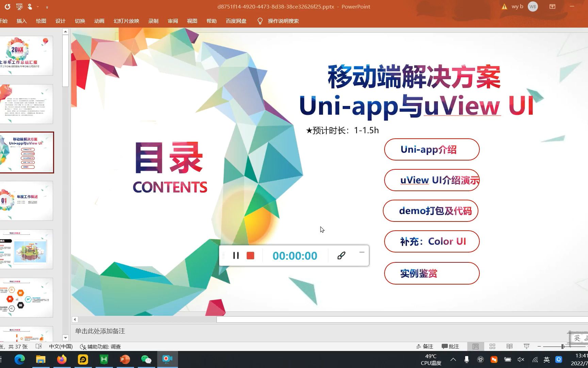
Task: Open the 百度网盘 tab
Action: (x=236, y=21)
